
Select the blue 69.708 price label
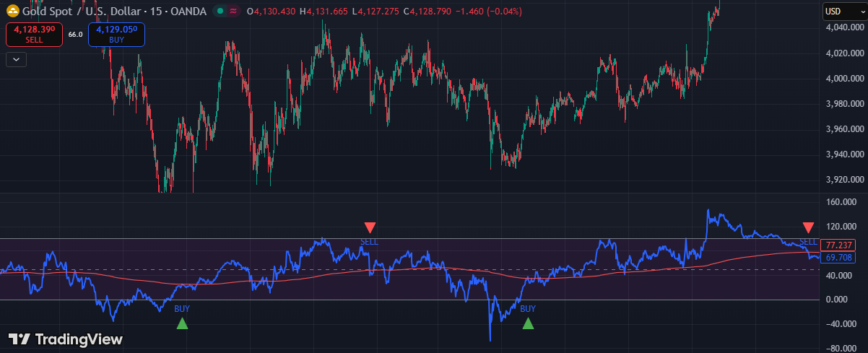click(840, 258)
